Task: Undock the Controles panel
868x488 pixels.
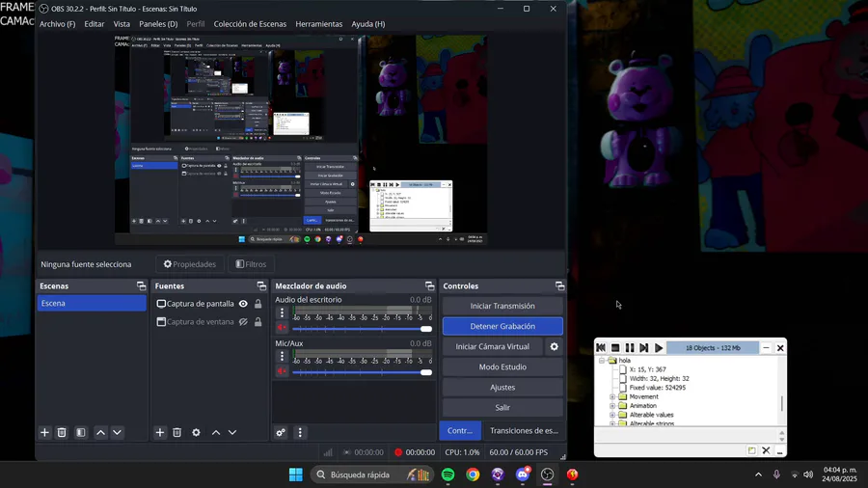Action: click(x=559, y=286)
